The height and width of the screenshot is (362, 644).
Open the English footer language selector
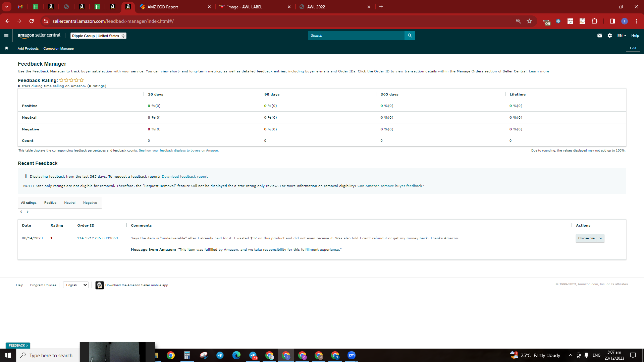point(76,285)
